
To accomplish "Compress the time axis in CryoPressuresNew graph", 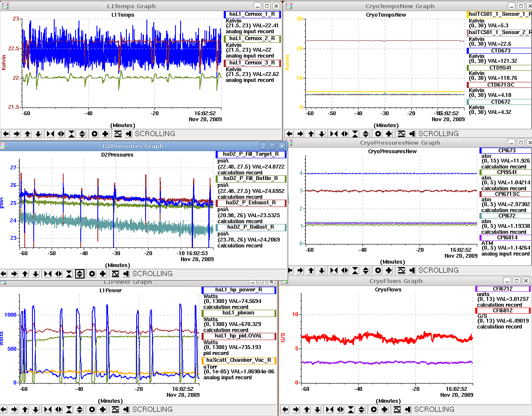I will coord(334,271).
